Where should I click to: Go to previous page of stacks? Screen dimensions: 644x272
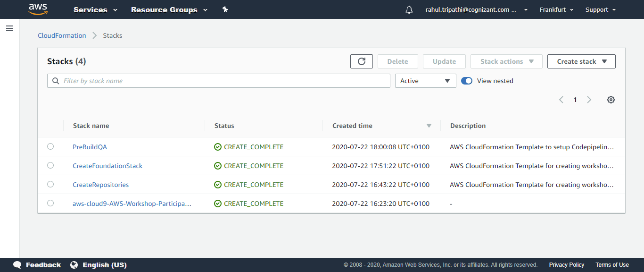point(561,100)
